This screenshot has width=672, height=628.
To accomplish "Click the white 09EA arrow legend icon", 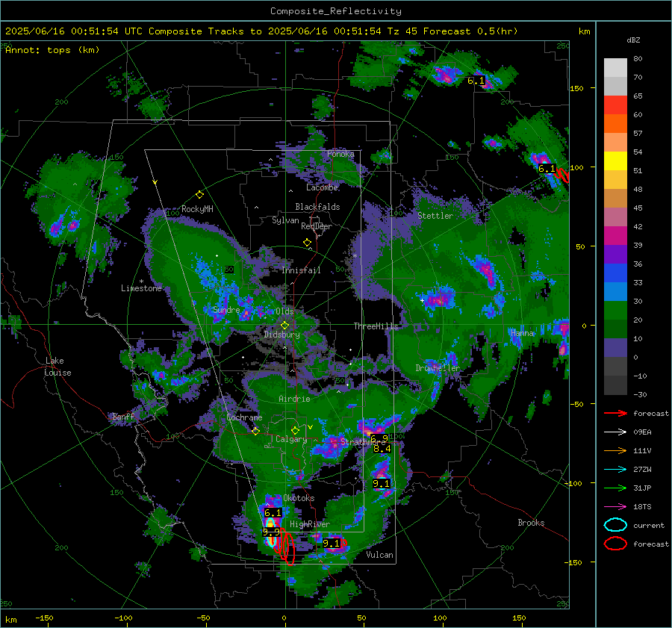I will click(x=615, y=432).
